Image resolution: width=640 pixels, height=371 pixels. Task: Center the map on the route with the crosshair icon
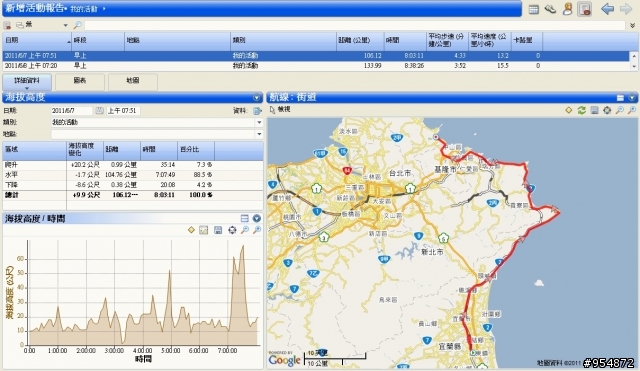(607, 110)
